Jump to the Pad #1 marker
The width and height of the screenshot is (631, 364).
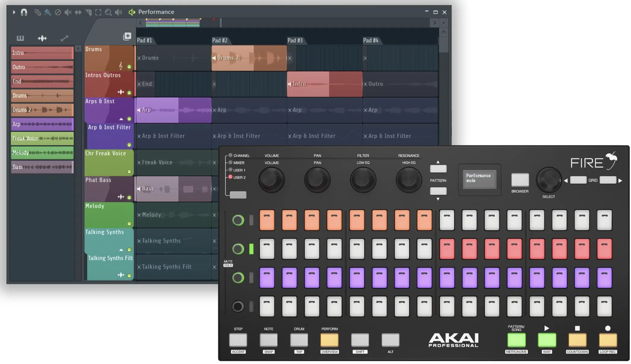pyautogui.click(x=145, y=40)
